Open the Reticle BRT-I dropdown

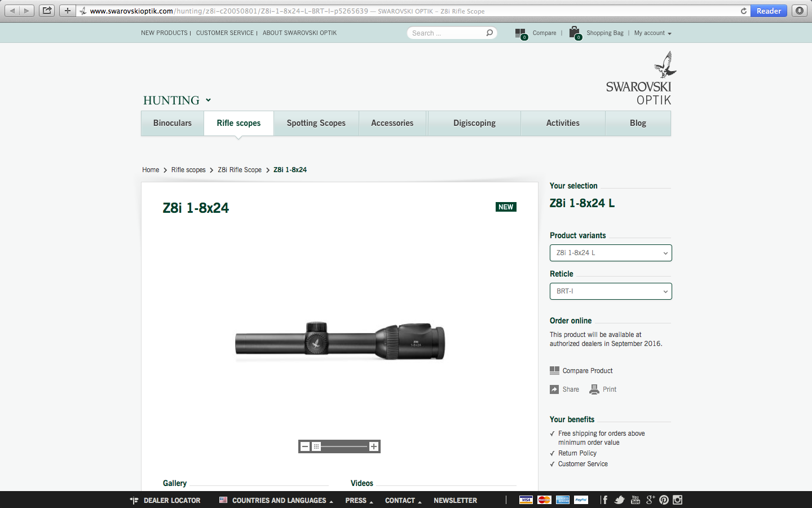coord(611,291)
